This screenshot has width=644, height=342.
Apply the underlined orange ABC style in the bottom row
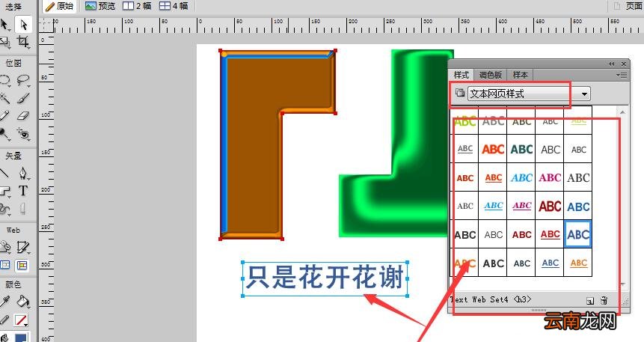(578, 263)
